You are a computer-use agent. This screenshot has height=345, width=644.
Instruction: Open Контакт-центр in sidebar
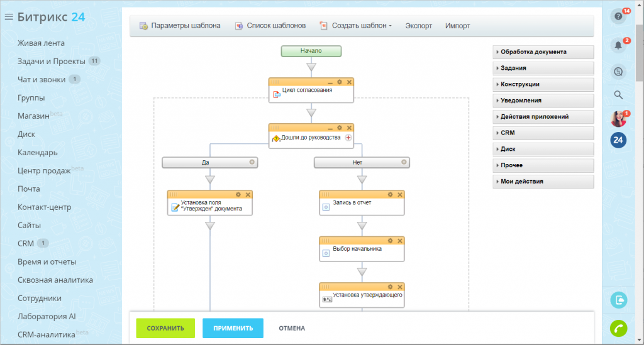pos(45,207)
